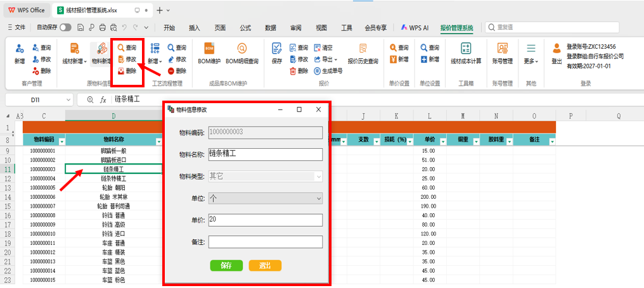Click the orange 退出 button in the dialog
The height and width of the screenshot is (288, 644).
(x=265, y=265)
